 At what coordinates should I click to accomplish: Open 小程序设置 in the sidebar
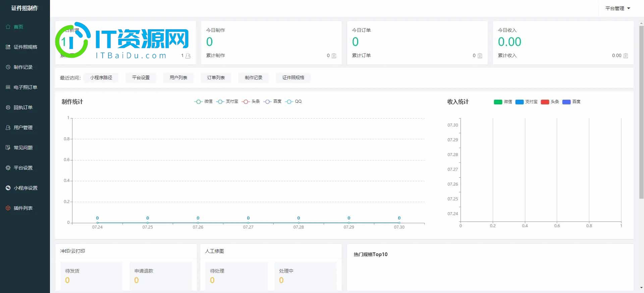click(x=25, y=188)
